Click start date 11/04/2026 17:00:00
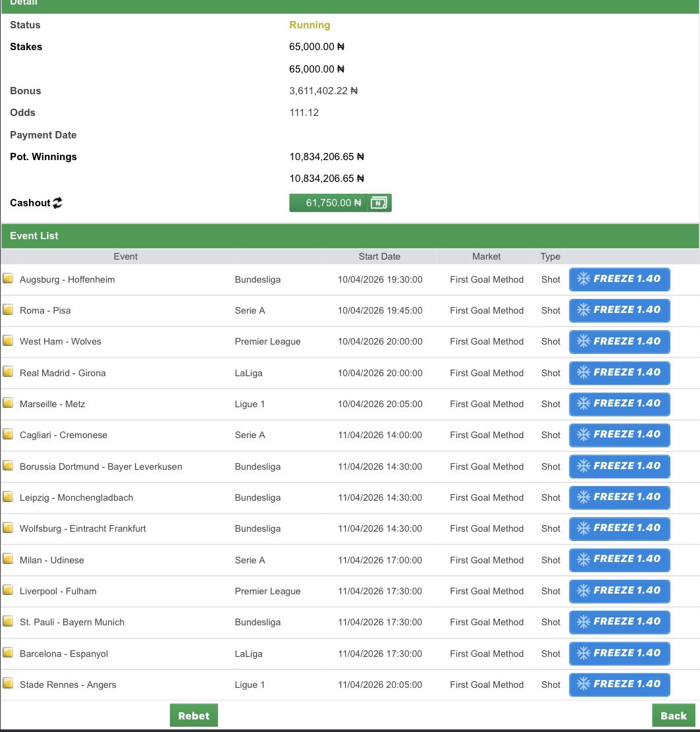Image resolution: width=700 pixels, height=732 pixels. point(381,560)
